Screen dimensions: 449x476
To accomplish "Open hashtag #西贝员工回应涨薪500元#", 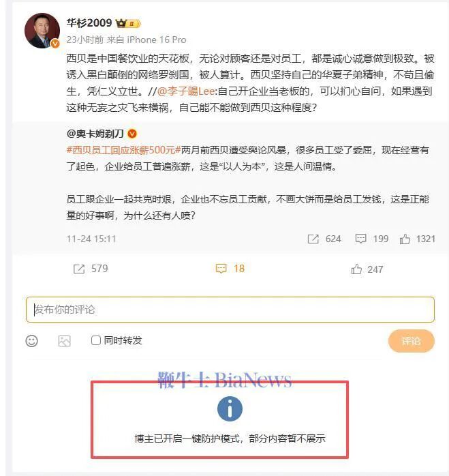I will coord(123,150).
